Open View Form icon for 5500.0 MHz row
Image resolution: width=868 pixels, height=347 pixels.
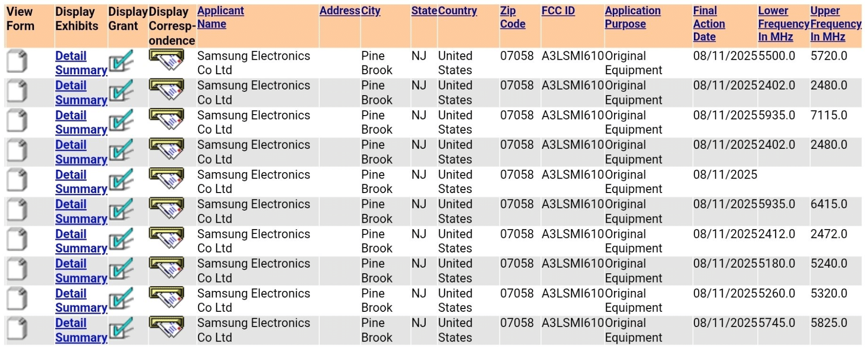[17, 62]
